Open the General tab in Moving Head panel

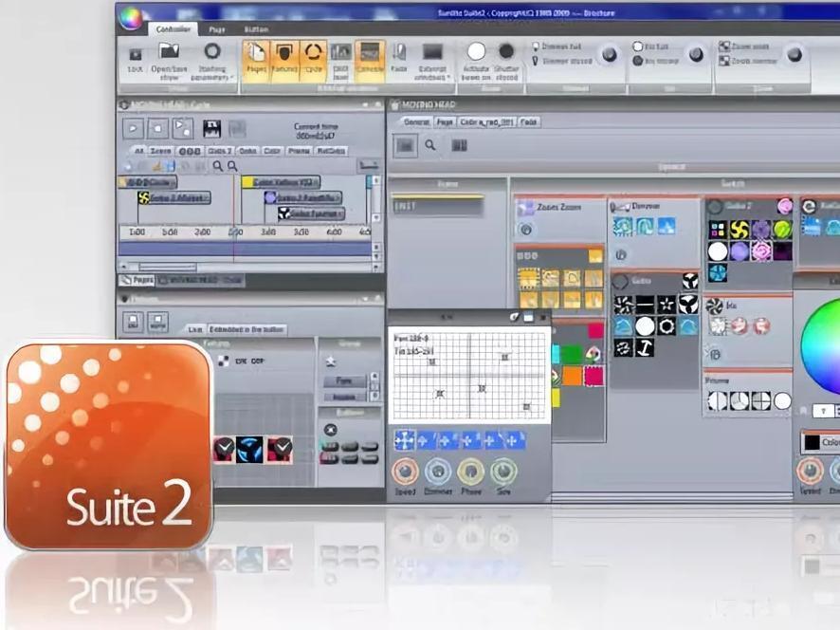[x=416, y=121]
